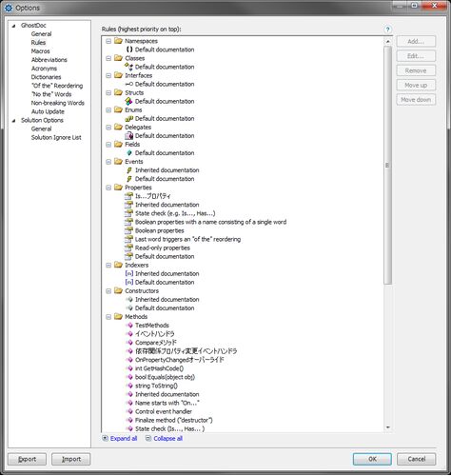Click the OK button
The image size is (451, 476).
[x=372, y=459]
